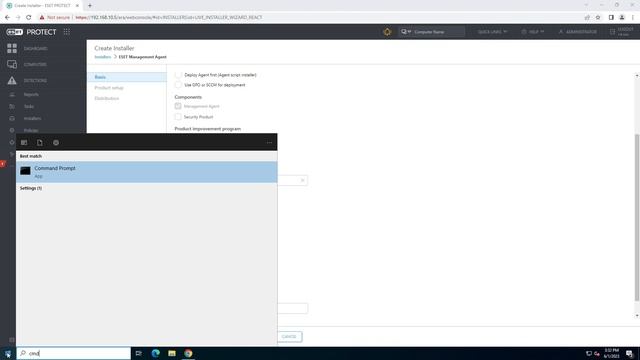This screenshot has width=640, height=360.
Task: Click the Not secure warning in the address bar
Action: 55,18
